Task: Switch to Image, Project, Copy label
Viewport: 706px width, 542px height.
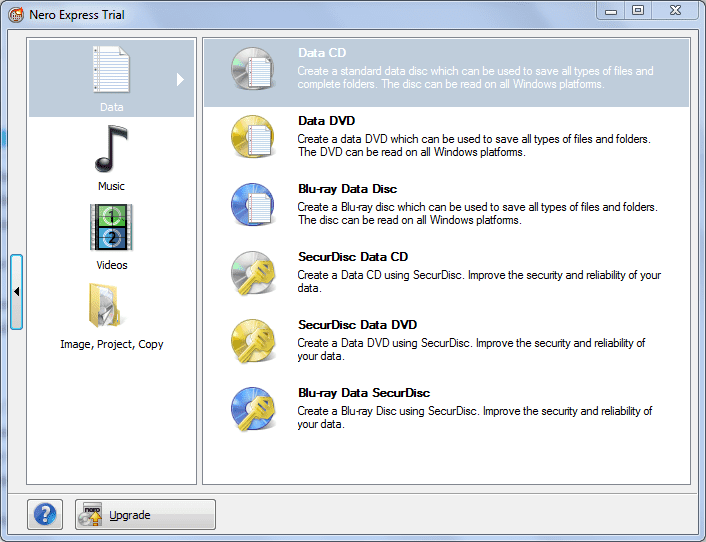Action: (x=112, y=344)
